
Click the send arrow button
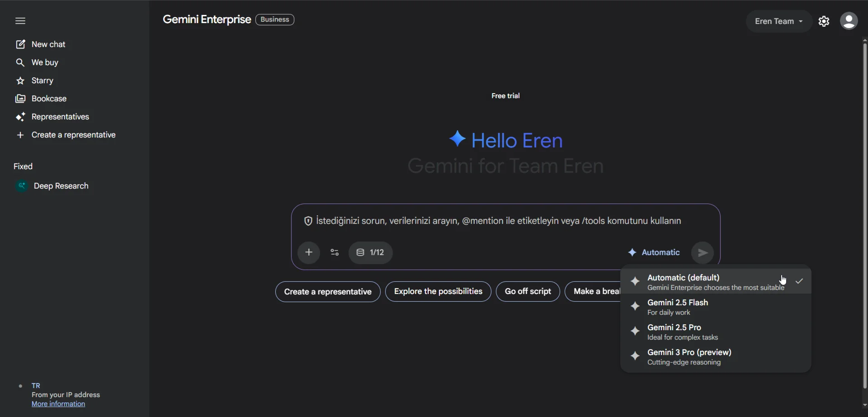[703, 252]
